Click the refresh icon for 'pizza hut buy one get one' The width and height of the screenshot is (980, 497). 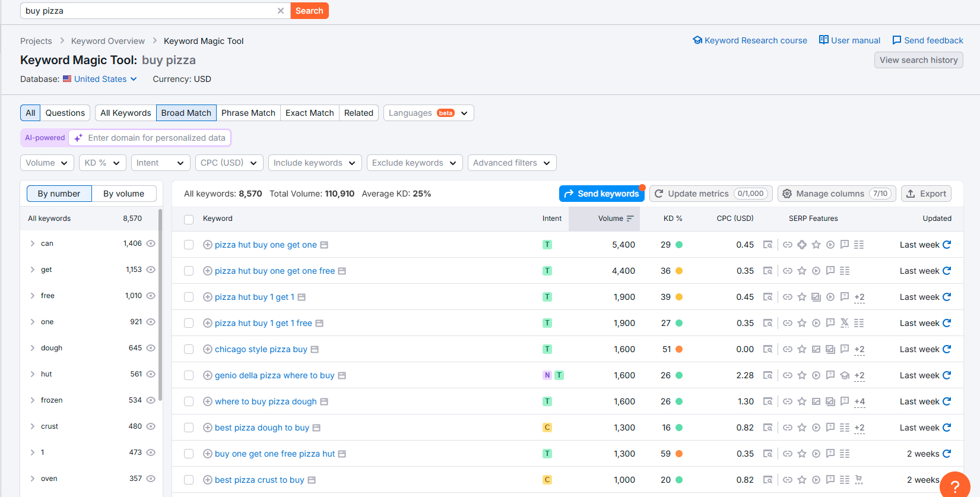947,245
